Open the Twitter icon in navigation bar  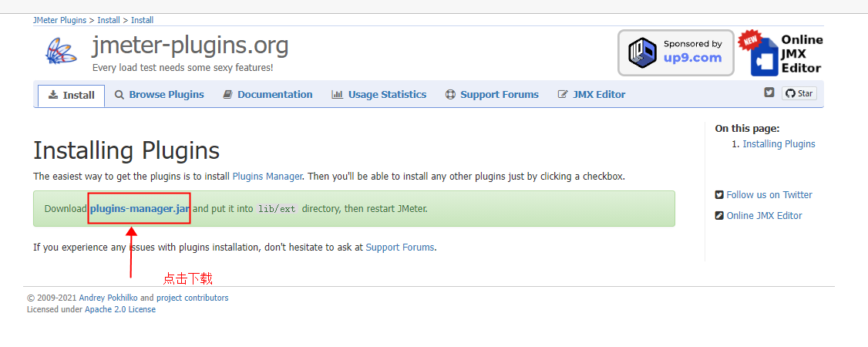(769, 93)
